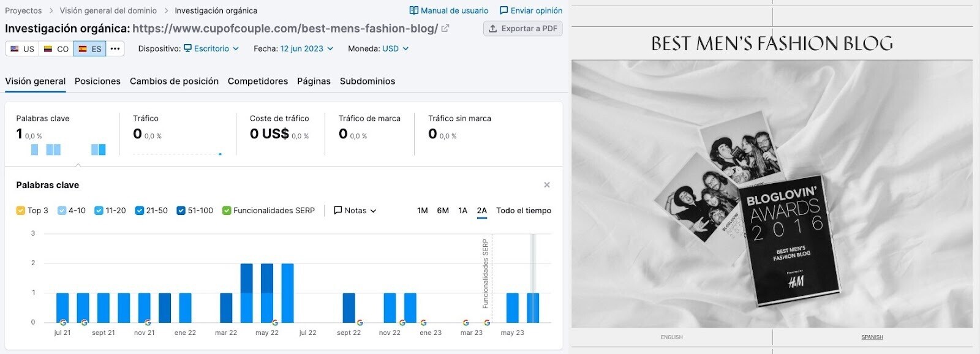Click the Google icon under ene 23
980x354 pixels.
[423, 323]
